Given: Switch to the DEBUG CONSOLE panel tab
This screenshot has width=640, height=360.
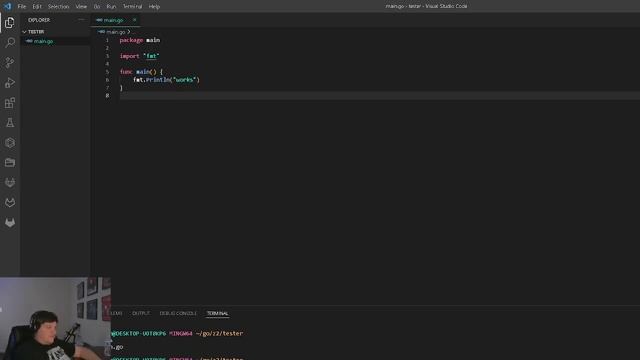Looking at the screenshot, I should (x=178, y=313).
